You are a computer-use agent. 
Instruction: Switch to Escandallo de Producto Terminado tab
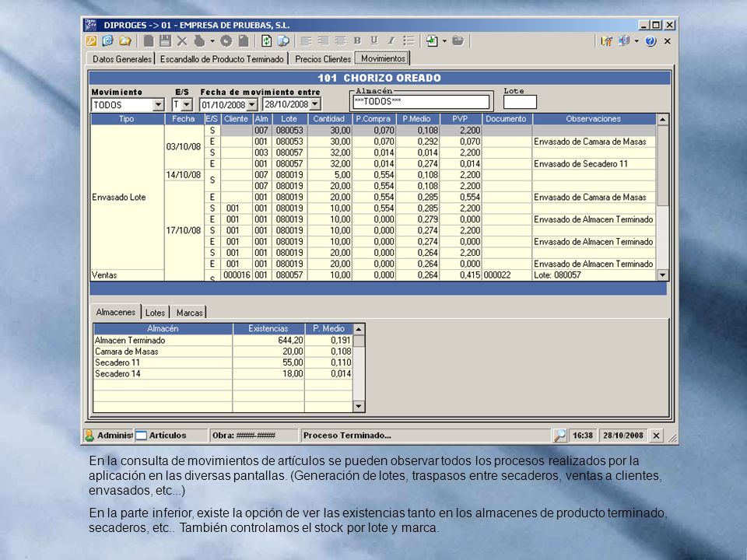[222, 59]
